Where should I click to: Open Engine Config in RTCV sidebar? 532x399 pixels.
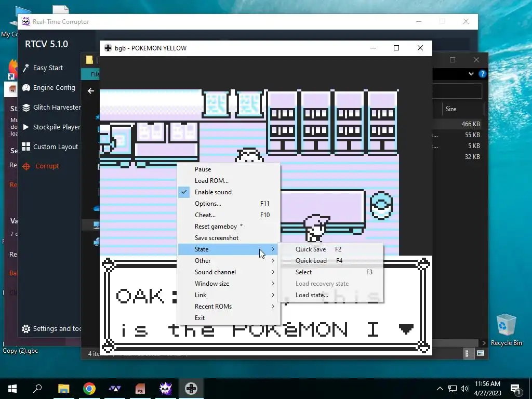[48, 87]
